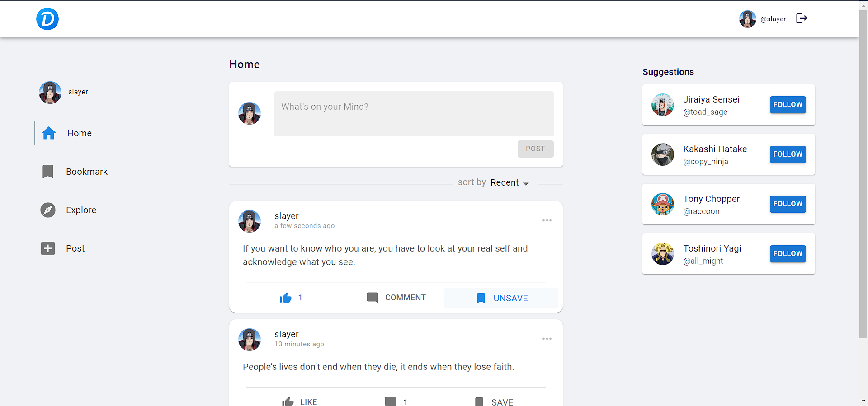Follow Toshinori Yagi
868x406 pixels.
coord(788,254)
